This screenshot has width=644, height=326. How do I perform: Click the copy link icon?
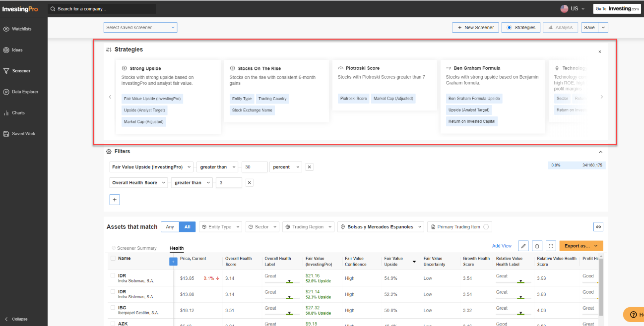598,226
